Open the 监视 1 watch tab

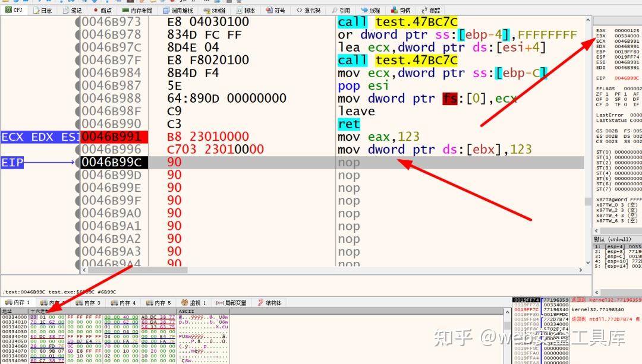(x=194, y=303)
